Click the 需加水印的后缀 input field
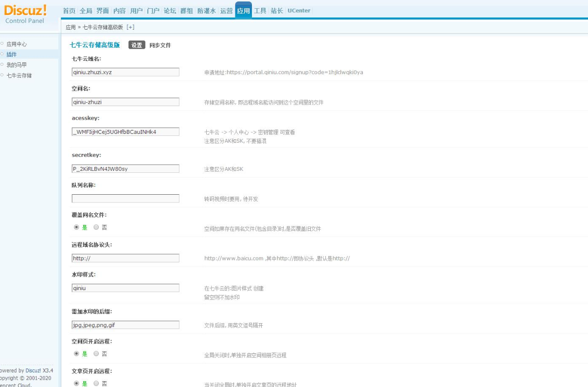 tap(125, 325)
